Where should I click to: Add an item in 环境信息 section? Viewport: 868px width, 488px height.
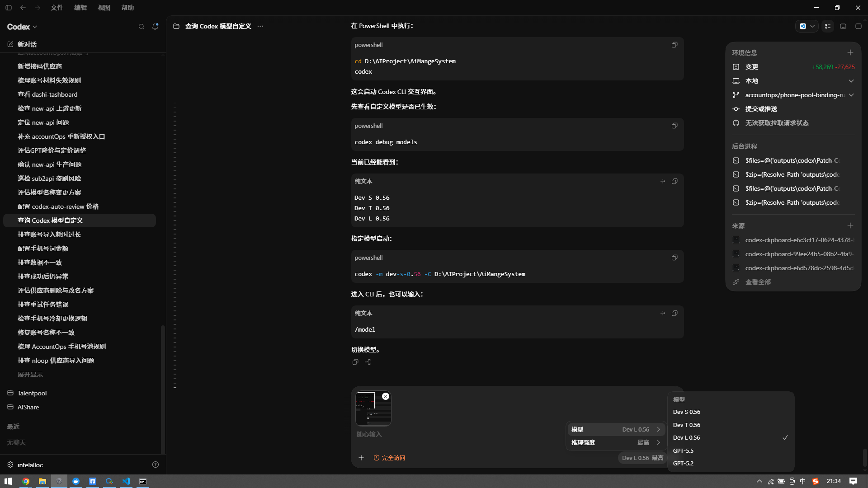click(850, 53)
